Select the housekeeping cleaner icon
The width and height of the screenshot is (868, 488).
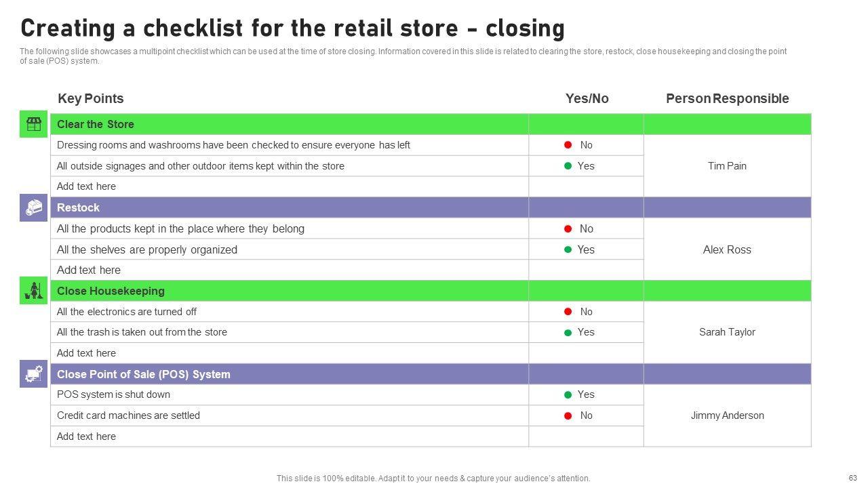click(x=33, y=291)
